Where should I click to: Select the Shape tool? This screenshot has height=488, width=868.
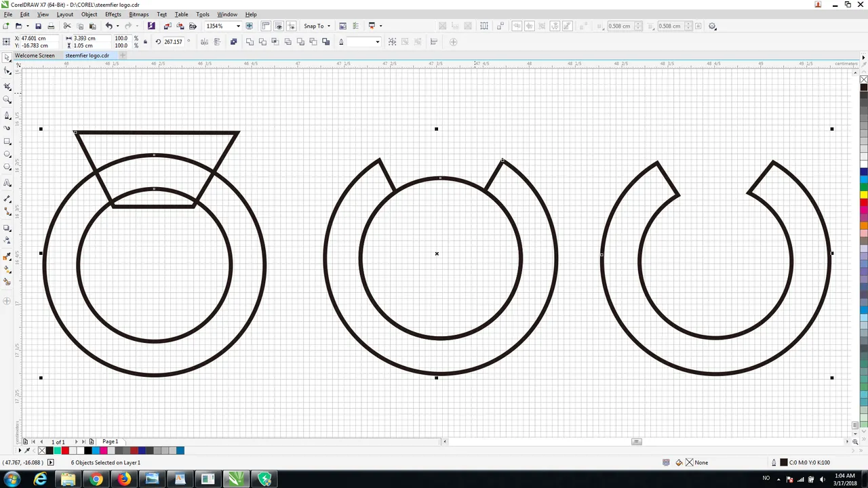8,71
